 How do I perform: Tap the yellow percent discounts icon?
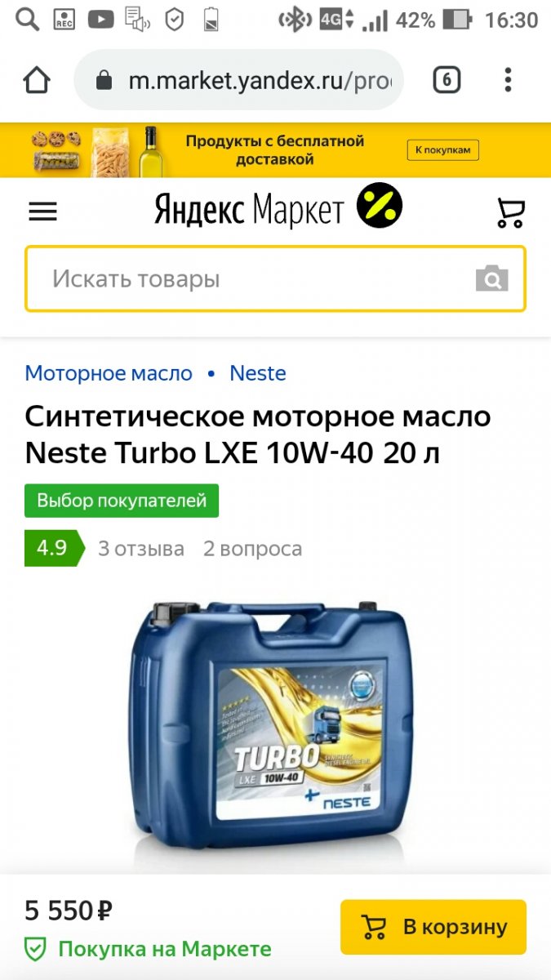point(380,206)
